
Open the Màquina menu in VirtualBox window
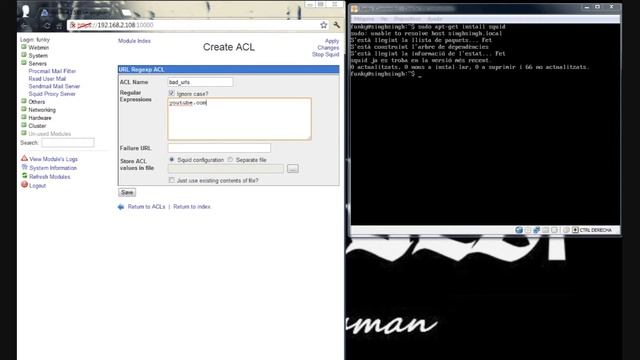[x=364, y=19]
